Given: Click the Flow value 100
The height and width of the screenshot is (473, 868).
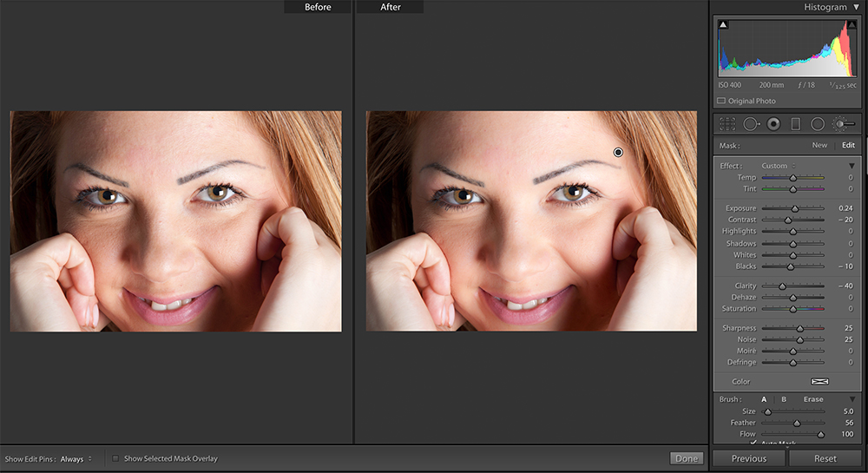Looking at the screenshot, I should point(847,434).
